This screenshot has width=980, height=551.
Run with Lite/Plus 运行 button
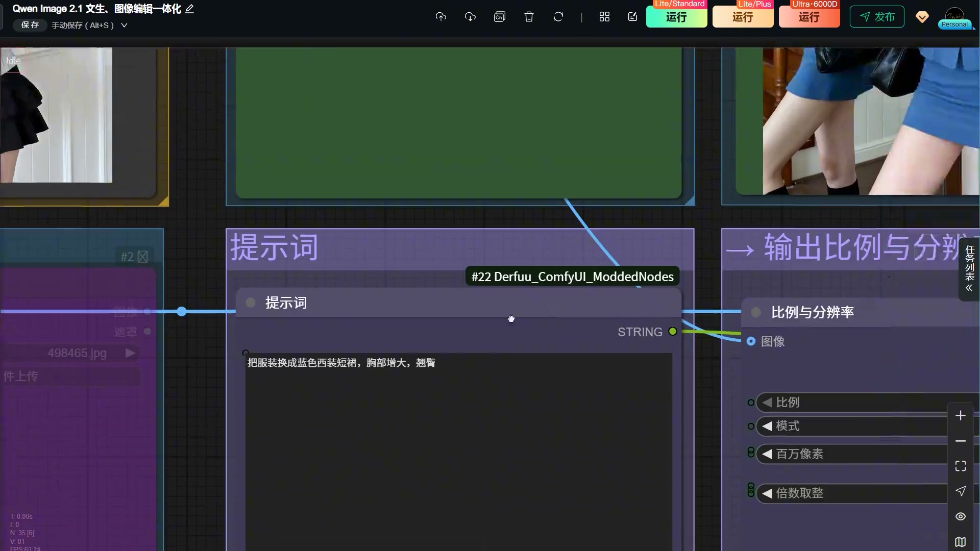click(743, 17)
